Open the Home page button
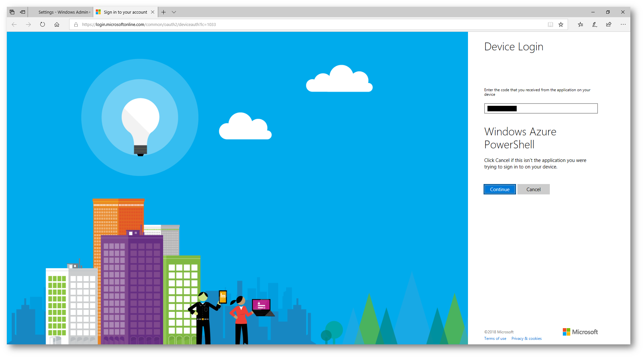 point(57,24)
